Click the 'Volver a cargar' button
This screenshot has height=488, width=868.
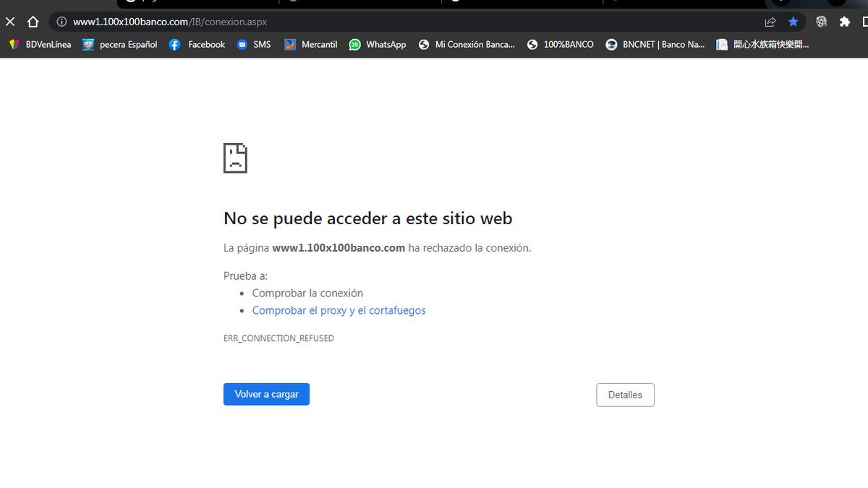pos(266,394)
